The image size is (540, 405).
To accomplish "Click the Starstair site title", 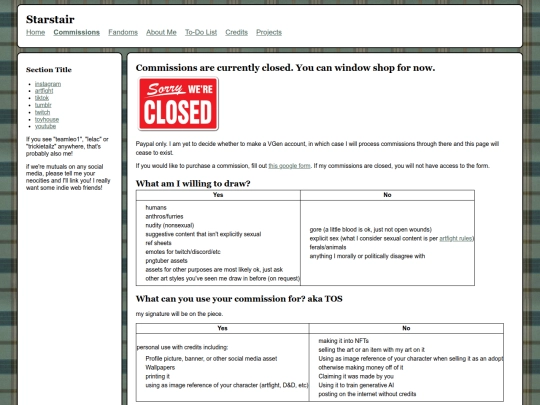I will click(x=50, y=19).
